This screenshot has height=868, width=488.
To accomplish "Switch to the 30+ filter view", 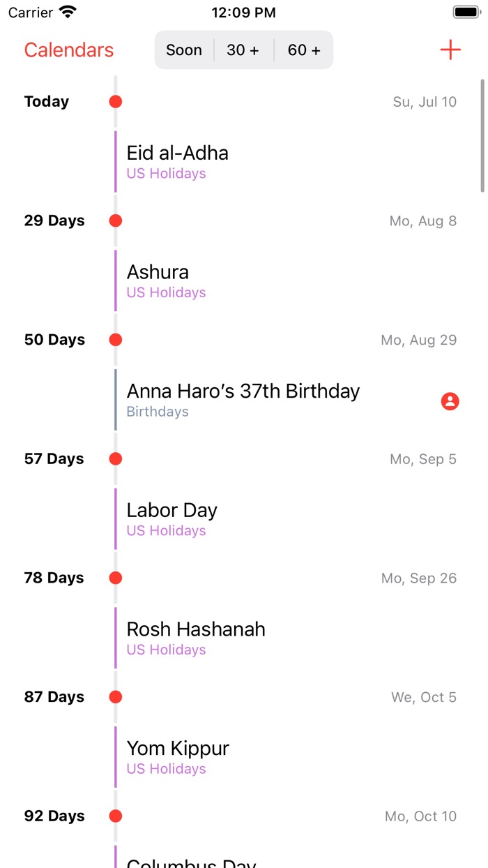I will click(243, 50).
